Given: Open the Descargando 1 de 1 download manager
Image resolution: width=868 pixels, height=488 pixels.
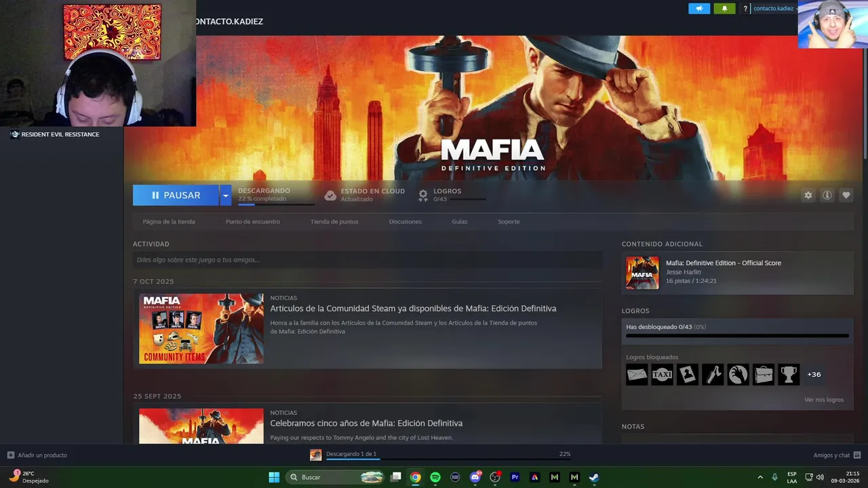Looking at the screenshot, I should 351,454.
